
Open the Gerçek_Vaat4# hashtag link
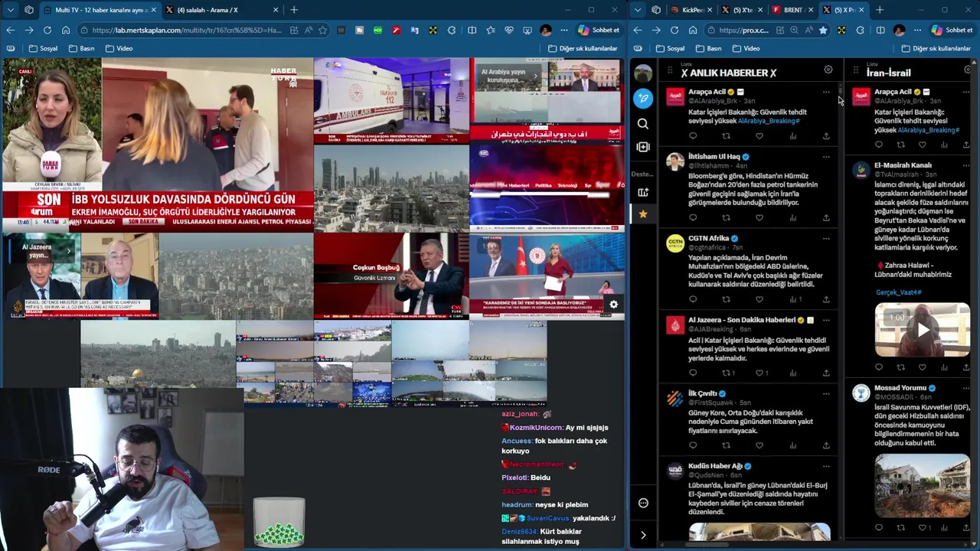tap(899, 292)
